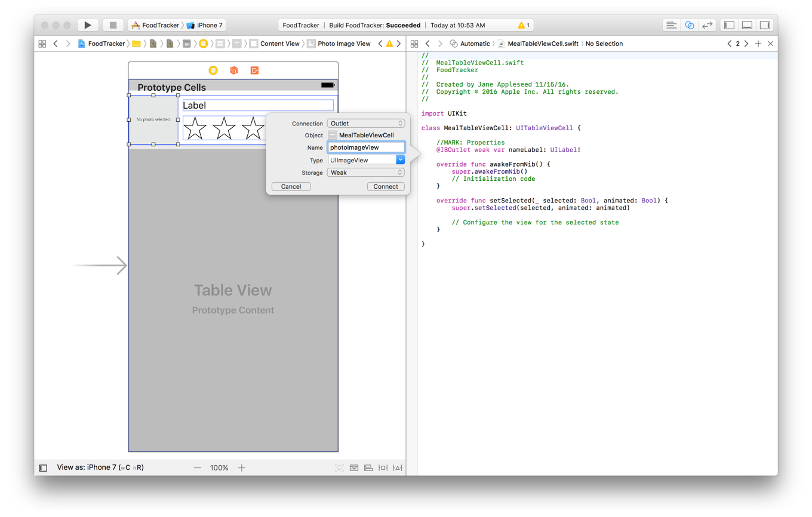Screen dimensions: 812x517
Task: Open the Automatic assistant mode menu
Action: 470,44
